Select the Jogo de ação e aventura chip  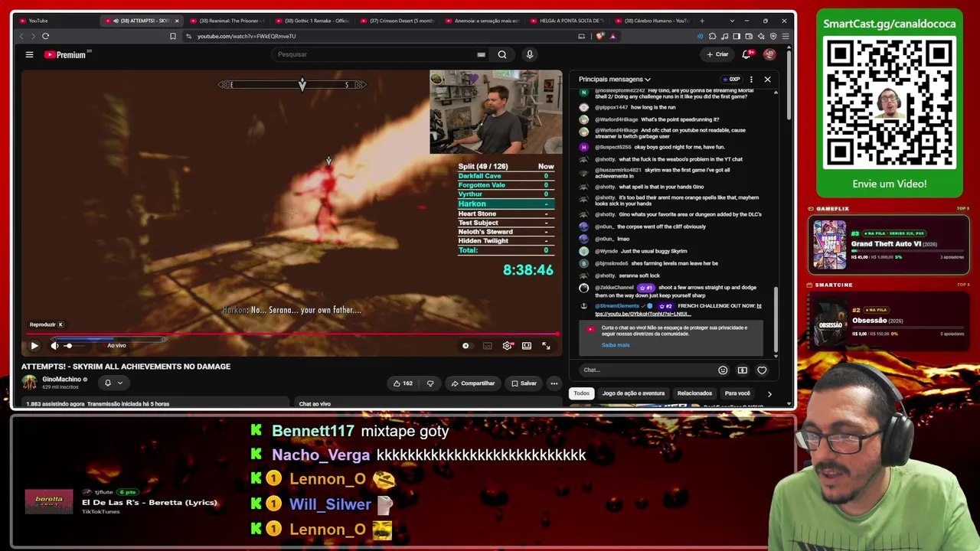(x=633, y=393)
